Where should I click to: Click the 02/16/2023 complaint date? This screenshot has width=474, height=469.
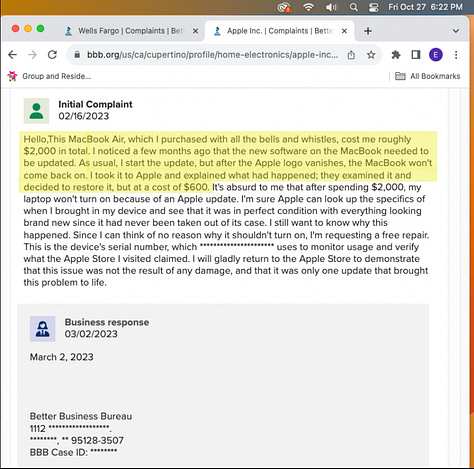pyautogui.click(x=84, y=116)
